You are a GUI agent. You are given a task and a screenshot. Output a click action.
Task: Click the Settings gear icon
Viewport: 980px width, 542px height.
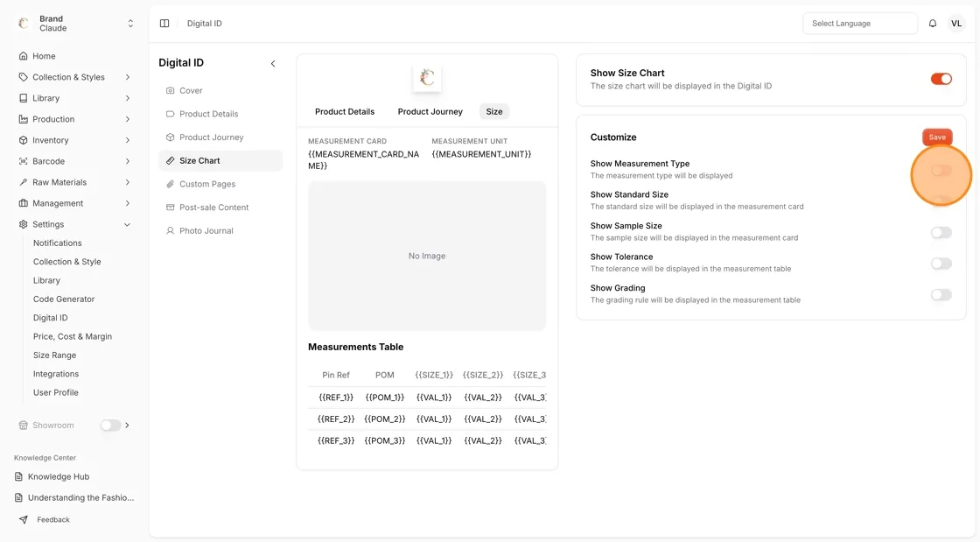point(23,224)
